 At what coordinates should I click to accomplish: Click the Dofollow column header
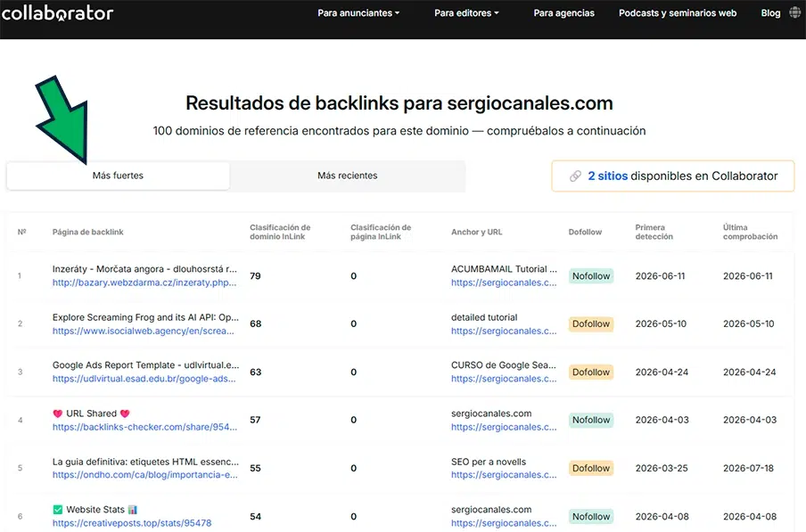tap(585, 232)
